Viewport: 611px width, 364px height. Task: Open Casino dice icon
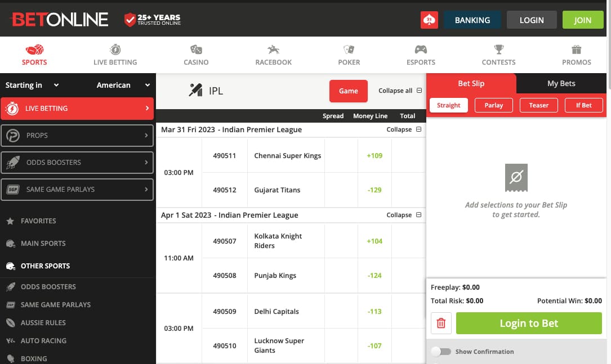coord(196,50)
